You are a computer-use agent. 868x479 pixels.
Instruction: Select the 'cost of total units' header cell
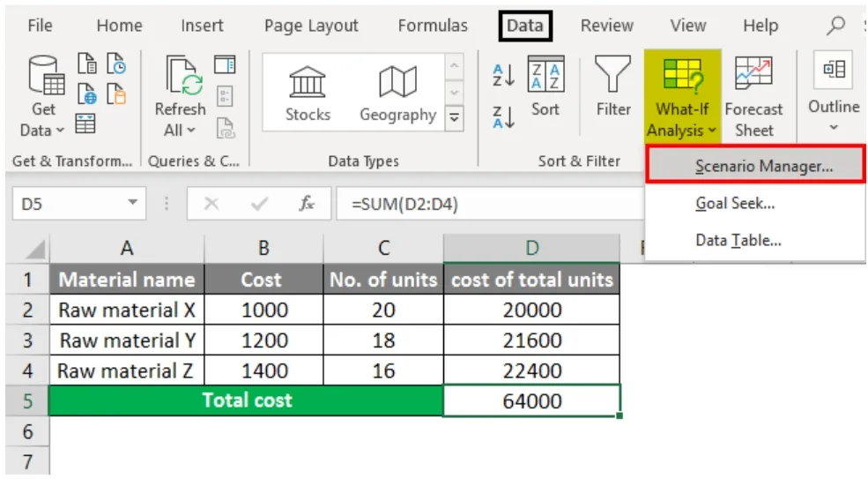pyautogui.click(x=531, y=279)
